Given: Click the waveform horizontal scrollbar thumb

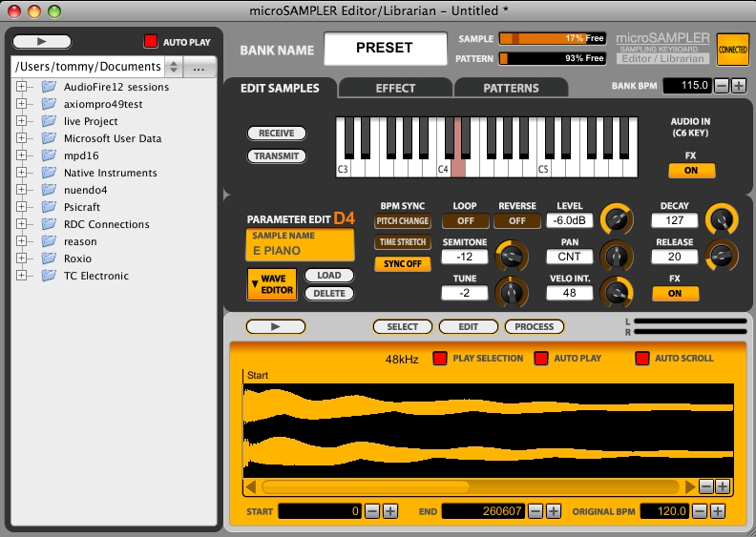Looking at the screenshot, I should [x=365, y=486].
